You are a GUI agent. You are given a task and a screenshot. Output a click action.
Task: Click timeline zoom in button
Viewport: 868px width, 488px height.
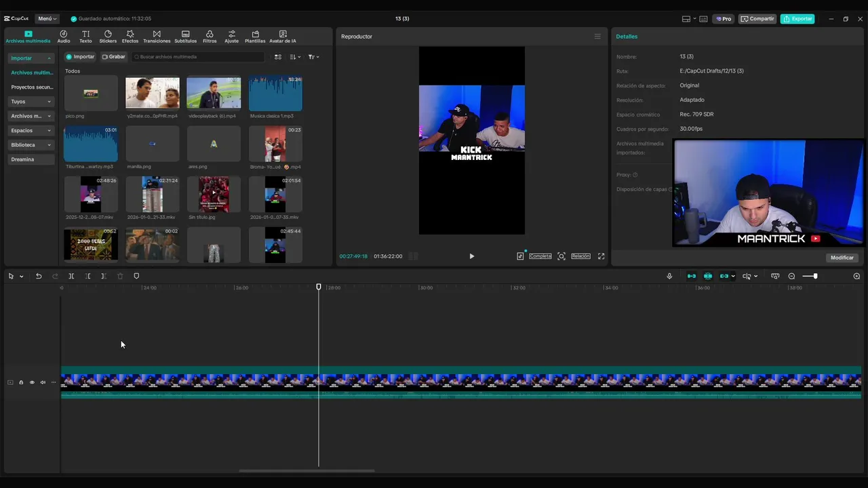pos(856,276)
